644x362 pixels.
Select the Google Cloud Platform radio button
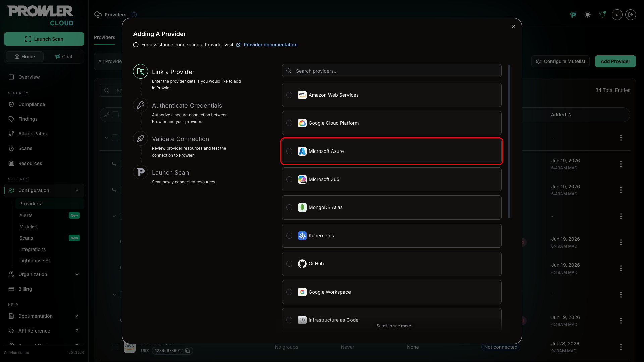click(289, 123)
